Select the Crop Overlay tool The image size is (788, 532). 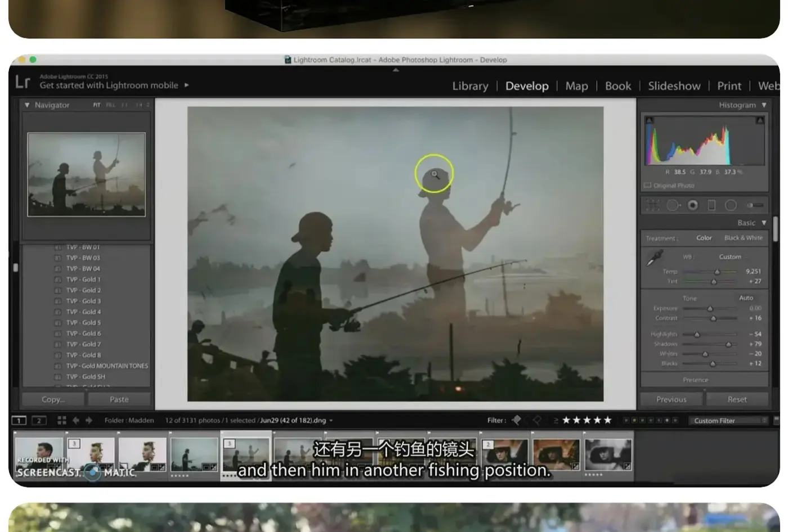click(x=653, y=205)
